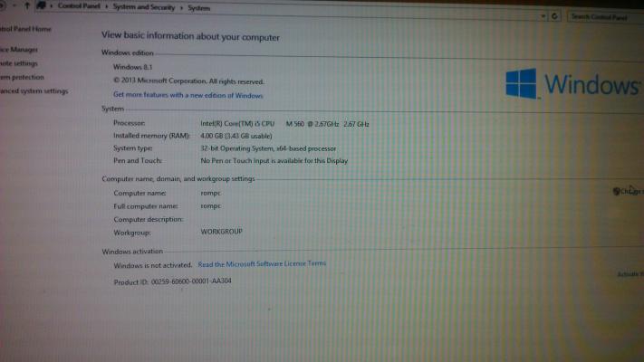Open Control Panel Home link
The width and height of the screenshot is (644, 362).
[x=25, y=29]
